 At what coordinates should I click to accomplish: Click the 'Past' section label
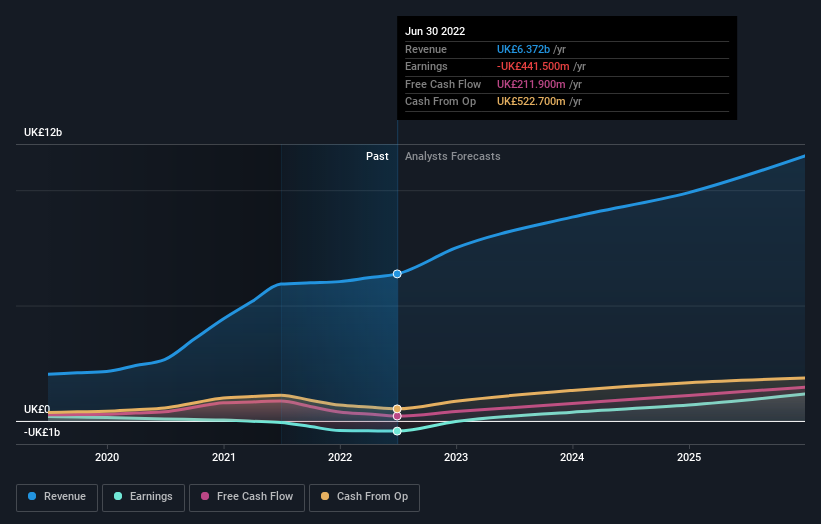point(377,157)
